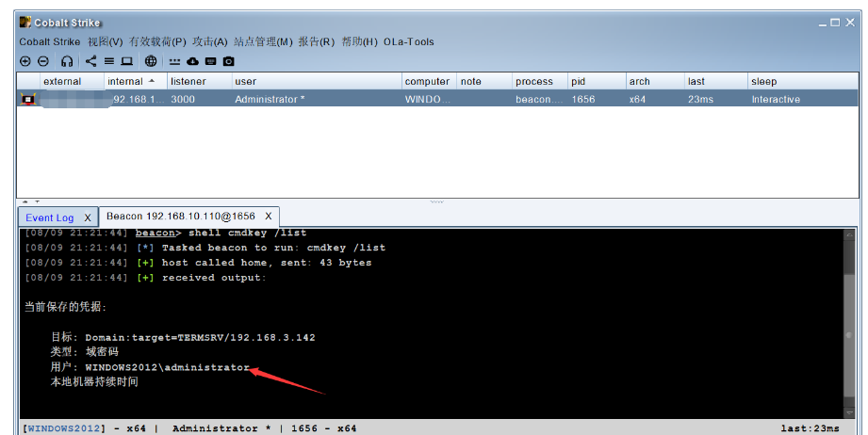The width and height of the screenshot is (868, 435).
Task: Open the 站点管理(M) menu
Action: (263, 42)
